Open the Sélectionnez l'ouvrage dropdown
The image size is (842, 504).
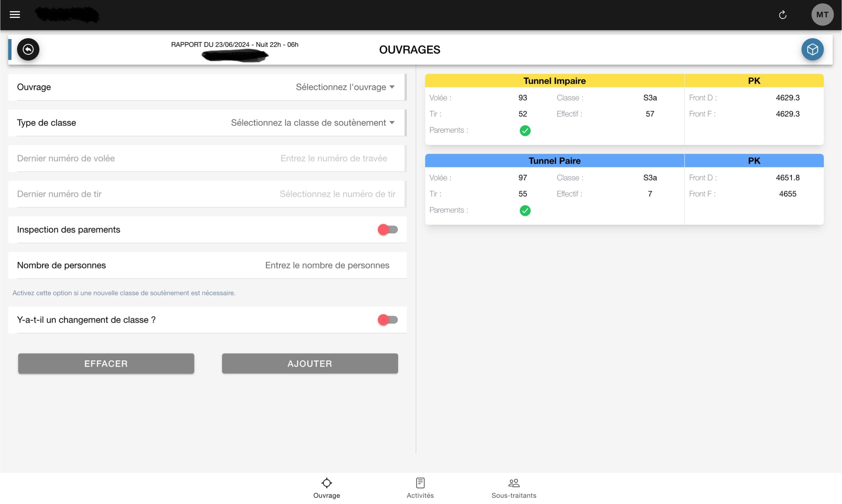345,87
